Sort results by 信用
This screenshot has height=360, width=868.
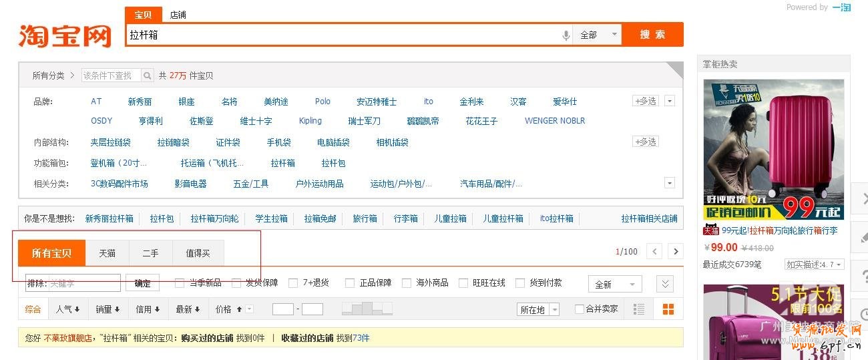148,309
